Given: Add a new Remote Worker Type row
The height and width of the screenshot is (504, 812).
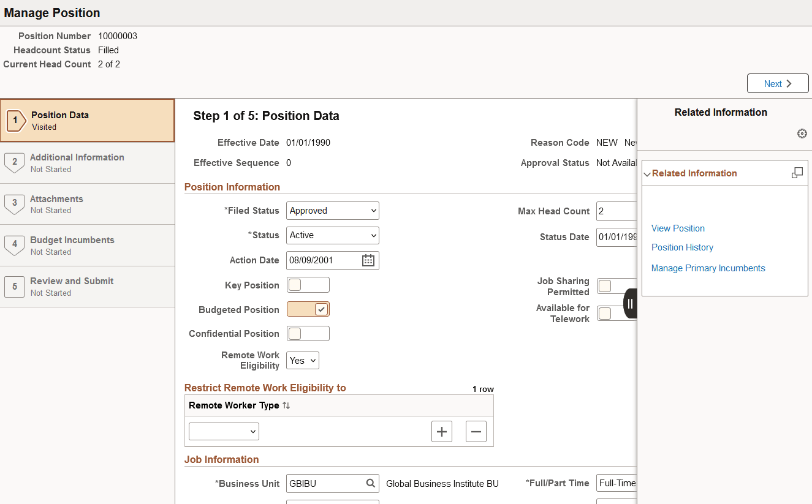Looking at the screenshot, I should tap(441, 431).
